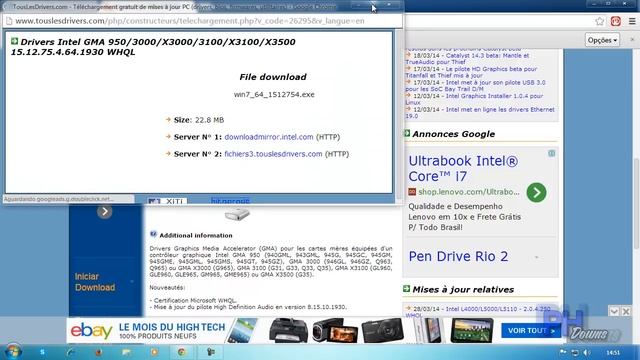
Task: Open Firefox from the taskbar
Action: tap(98, 352)
